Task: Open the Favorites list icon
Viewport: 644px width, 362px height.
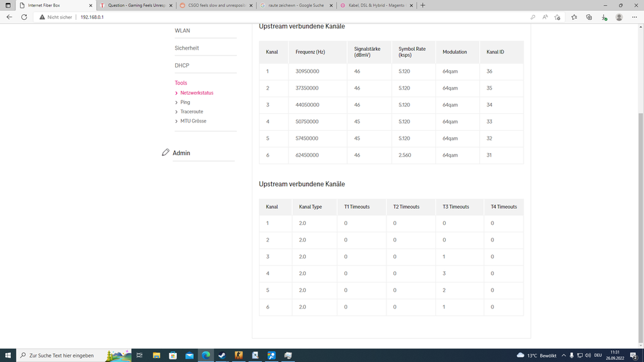Action: coord(574,17)
